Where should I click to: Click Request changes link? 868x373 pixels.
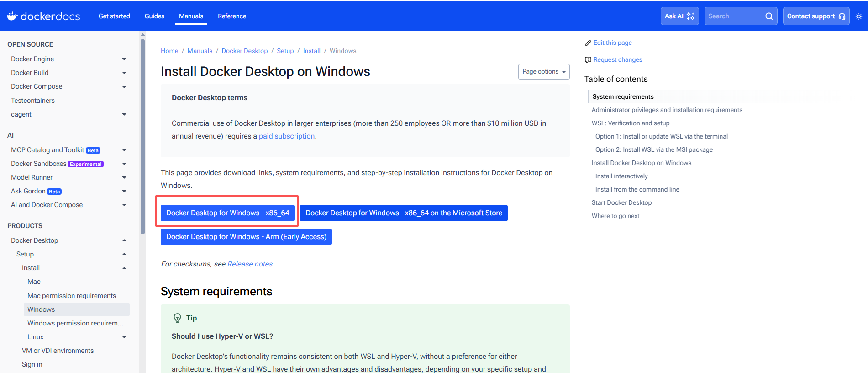point(618,59)
